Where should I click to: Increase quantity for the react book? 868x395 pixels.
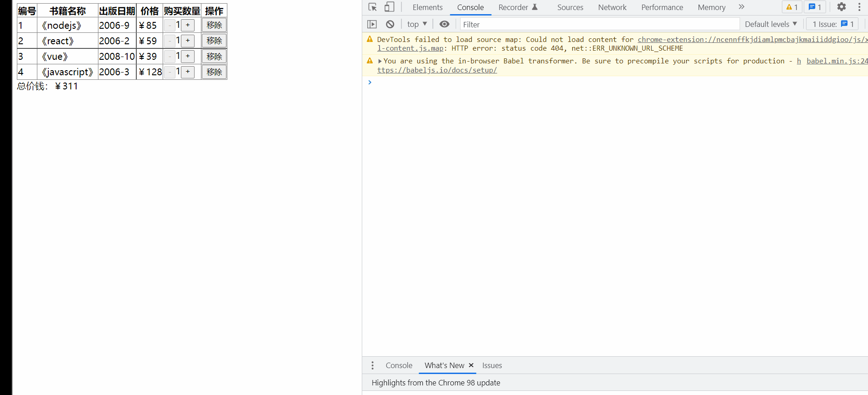[188, 41]
